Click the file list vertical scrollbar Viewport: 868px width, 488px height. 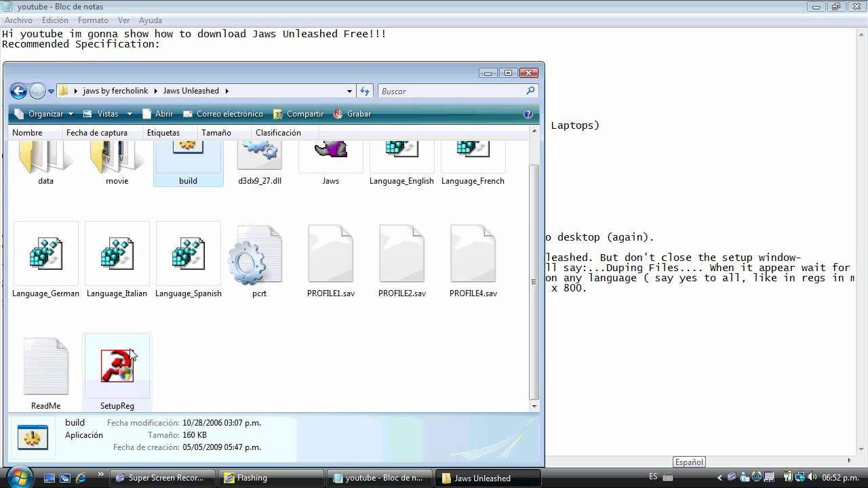click(x=534, y=281)
